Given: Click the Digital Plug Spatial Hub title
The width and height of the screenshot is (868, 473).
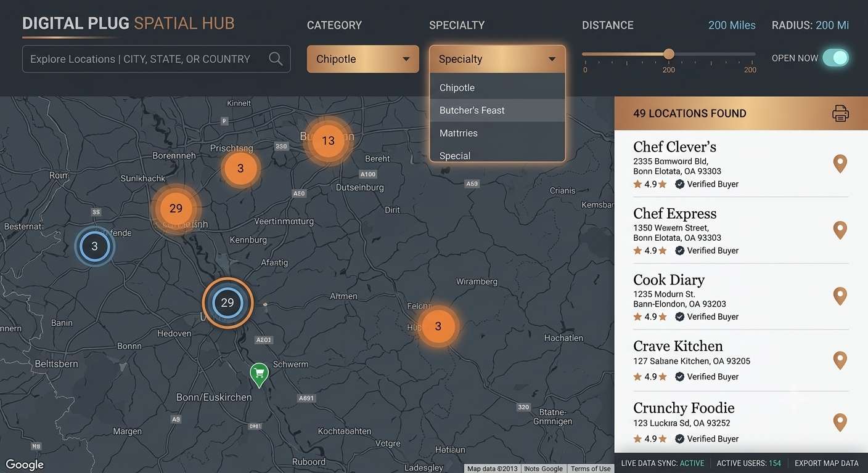Looking at the screenshot, I should click(x=128, y=23).
